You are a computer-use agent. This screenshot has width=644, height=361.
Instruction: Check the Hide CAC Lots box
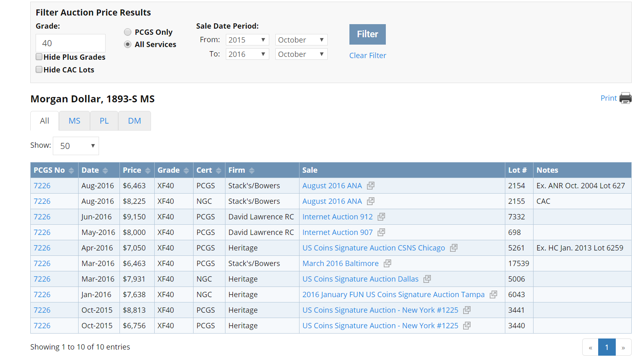[39, 70]
